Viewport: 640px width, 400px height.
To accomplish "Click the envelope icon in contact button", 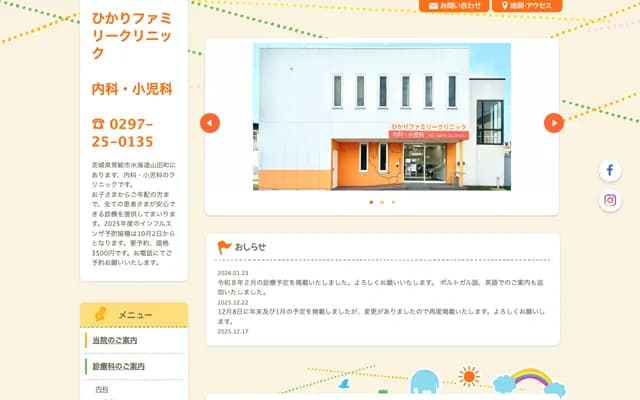I will (x=433, y=6).
